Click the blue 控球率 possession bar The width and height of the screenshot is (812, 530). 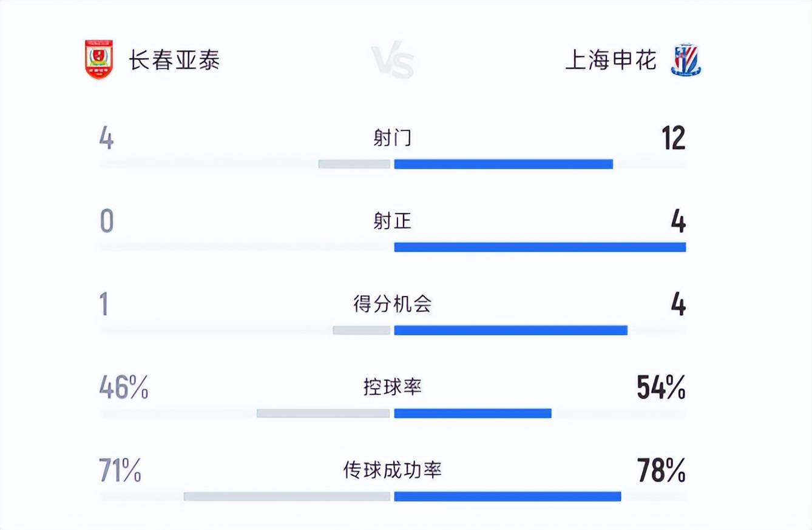tap(472, 414)
